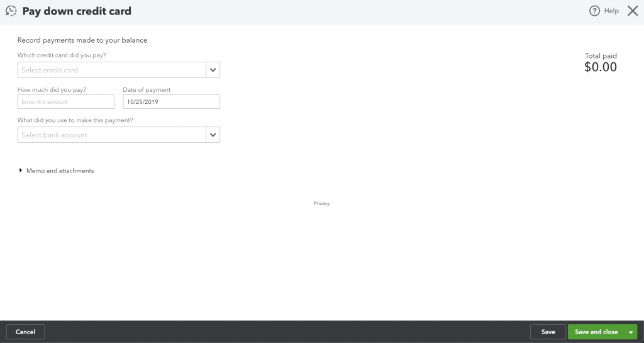Click the Select credit card field
644x343 pixels.
pos(112,70)
